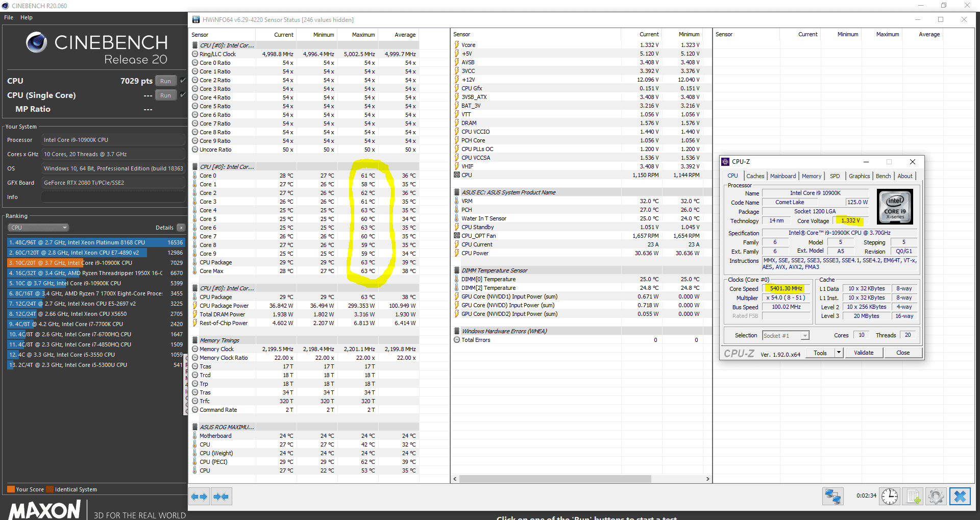The width and height of the screenshot is (980, 520).
Task: Click the HWiNFO horizontal scrollbar left arrow
Action: 455,479
